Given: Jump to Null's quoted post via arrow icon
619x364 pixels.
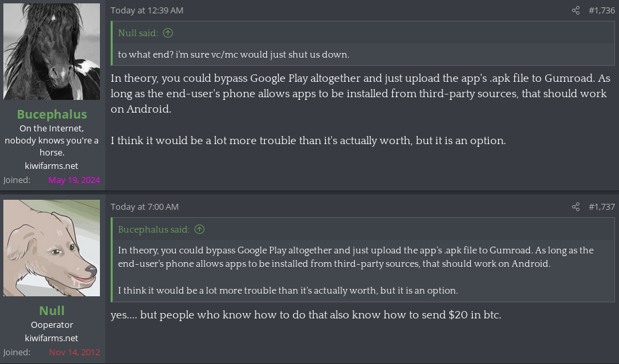Looking at the screenshot, I should coord(168,33).
